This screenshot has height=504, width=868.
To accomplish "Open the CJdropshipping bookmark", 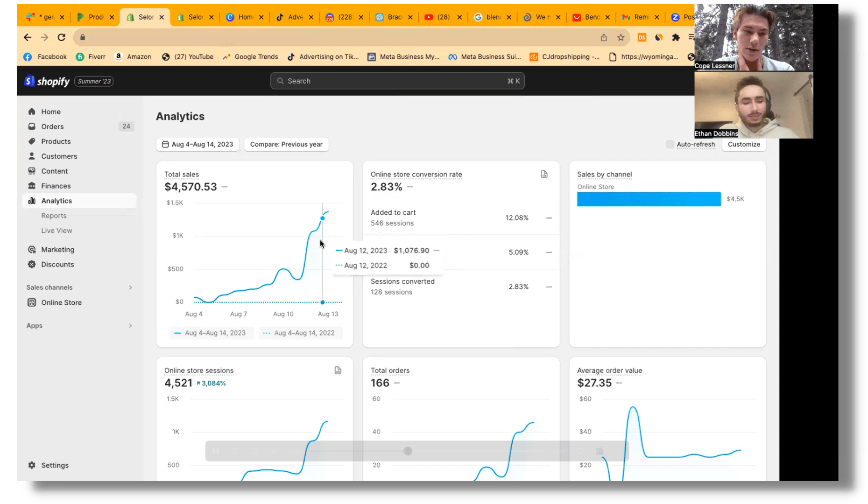I will tap(565, 57).
